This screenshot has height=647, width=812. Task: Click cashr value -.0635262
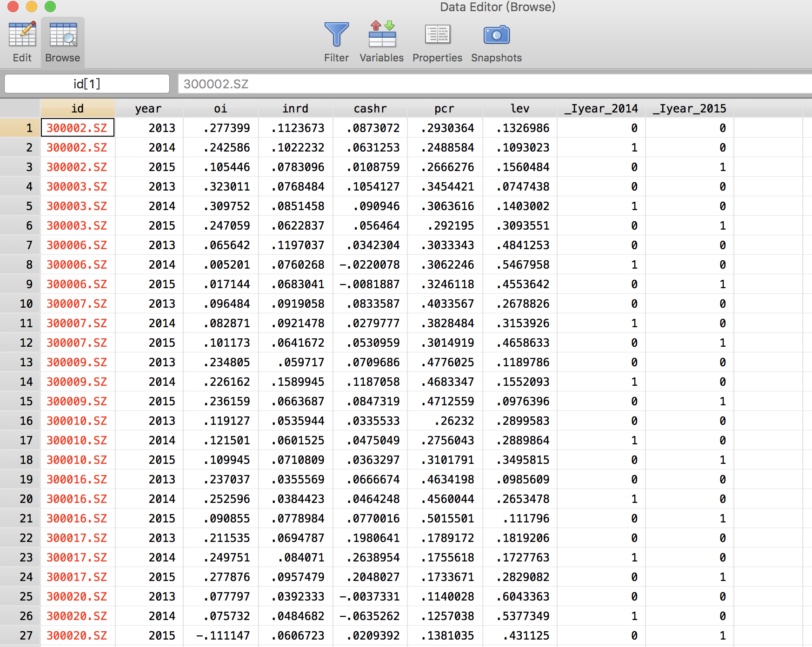[369, 616]
